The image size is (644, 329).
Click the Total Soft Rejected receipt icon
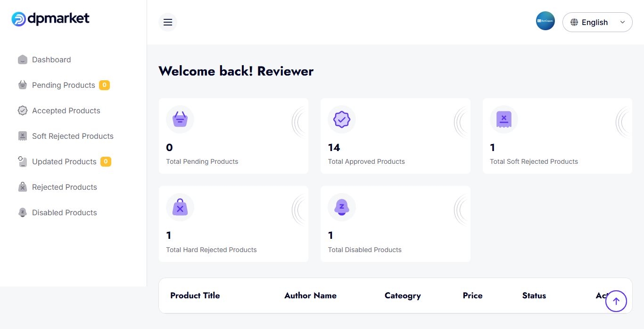pyautogui.click(x=504, y=119)
